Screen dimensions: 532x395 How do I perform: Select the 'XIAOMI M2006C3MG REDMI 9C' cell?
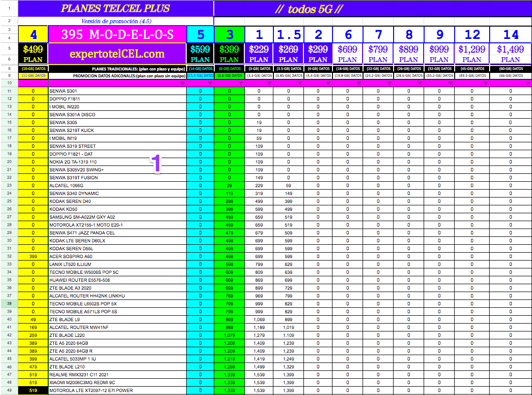[x=117, y=383]
